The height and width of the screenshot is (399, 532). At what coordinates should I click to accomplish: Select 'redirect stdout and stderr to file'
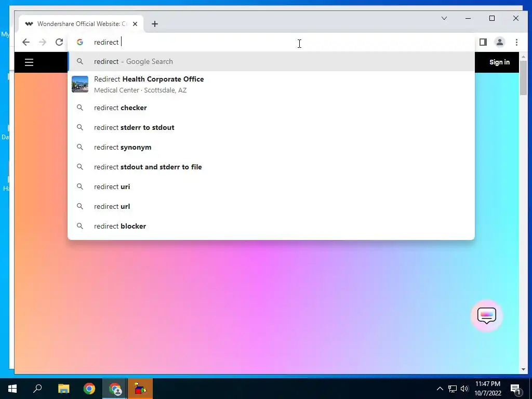click(x=271, y=167)
